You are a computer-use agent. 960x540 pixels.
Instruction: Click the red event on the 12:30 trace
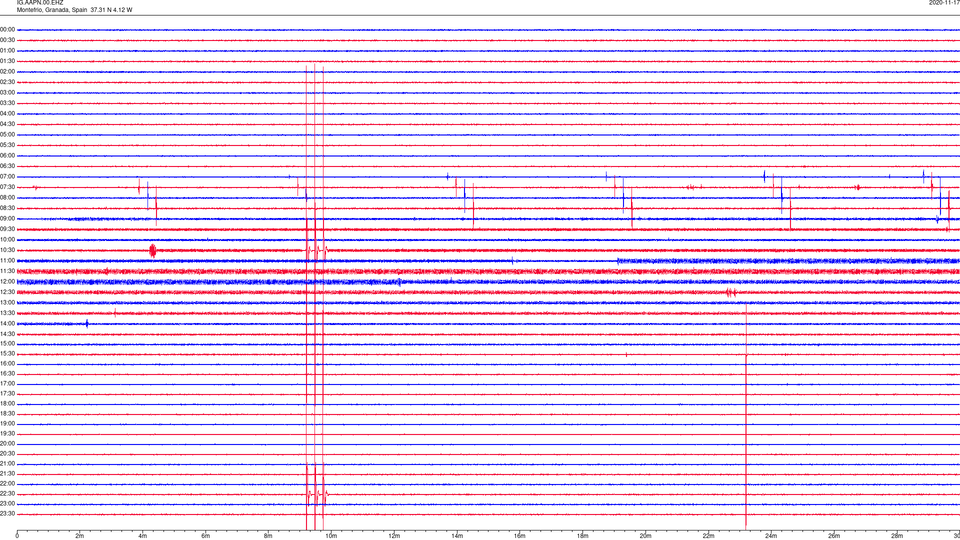pyautogui.click(x=731, y=293)
